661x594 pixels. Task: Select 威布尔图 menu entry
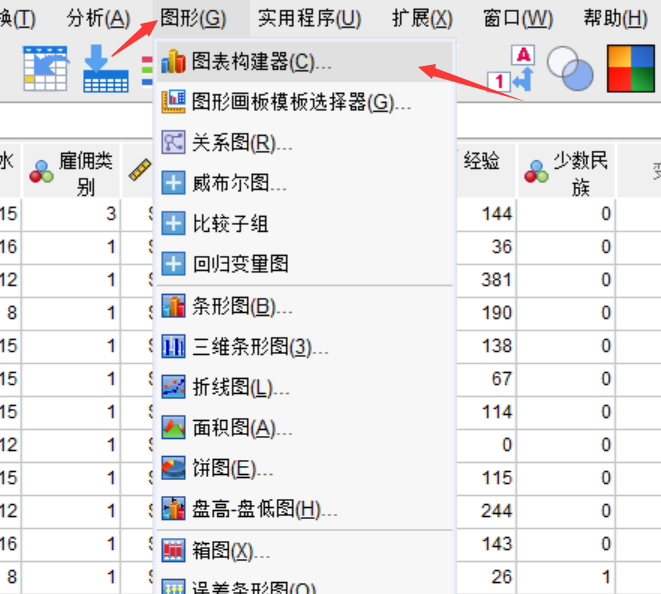305,183
